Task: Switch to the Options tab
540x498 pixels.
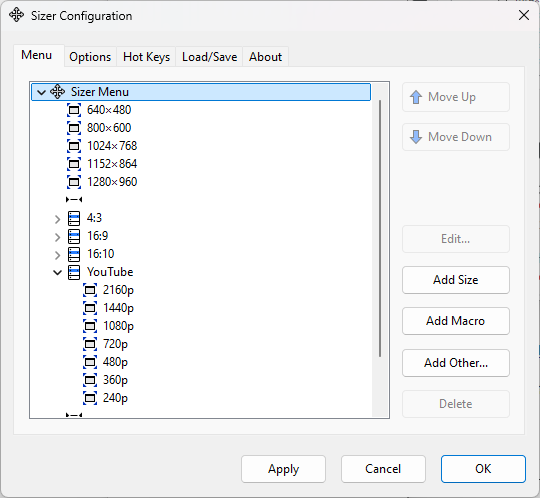Action: 90,56
